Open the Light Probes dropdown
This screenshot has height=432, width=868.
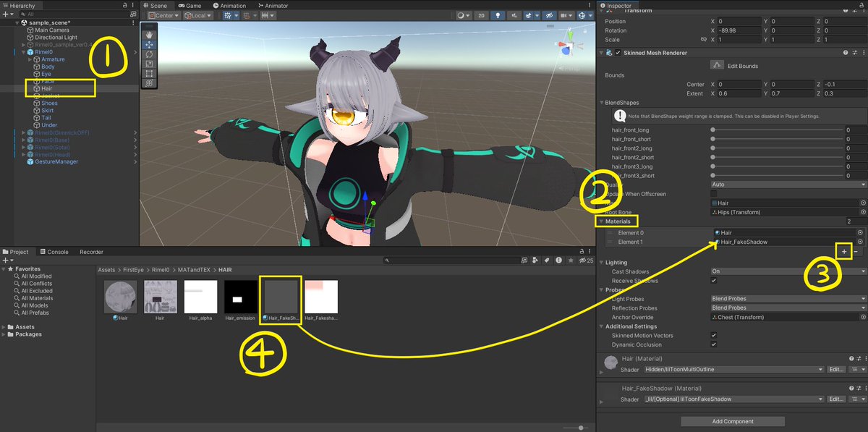click(788, 299)
